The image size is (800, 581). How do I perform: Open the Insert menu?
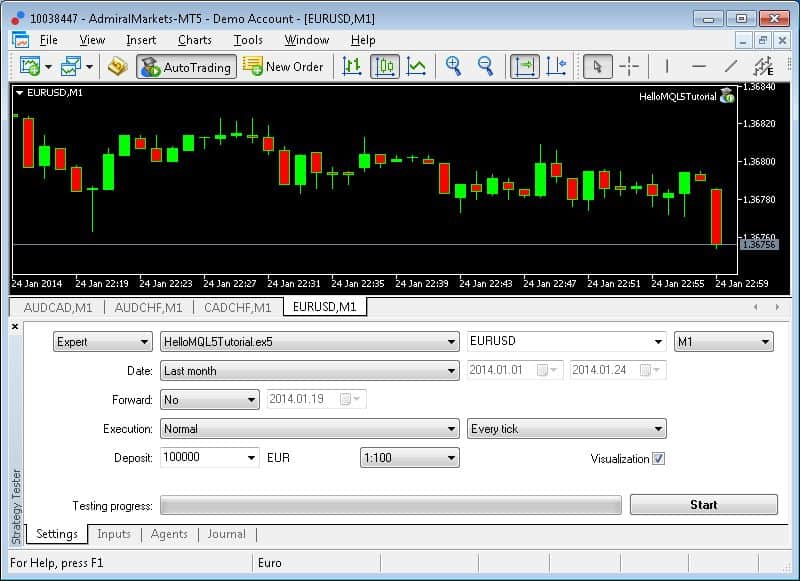(141, 40)
